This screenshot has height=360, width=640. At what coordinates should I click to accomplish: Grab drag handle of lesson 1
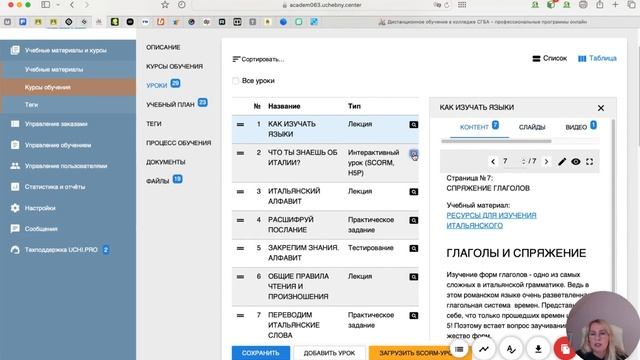pyautogui.click(x=240, y=124)
